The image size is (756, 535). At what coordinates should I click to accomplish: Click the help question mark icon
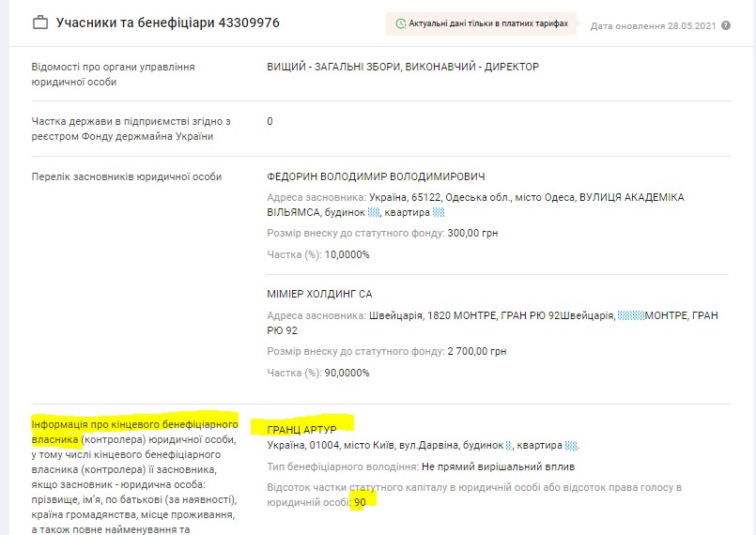tap(726, 25)
